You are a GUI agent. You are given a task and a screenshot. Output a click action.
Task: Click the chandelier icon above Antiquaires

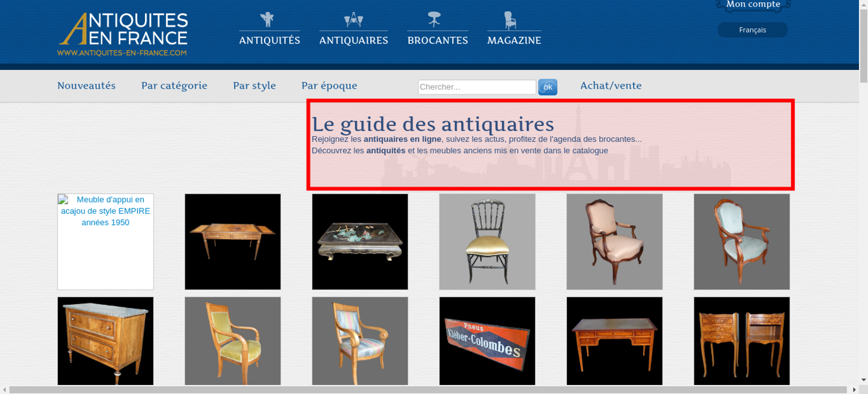(x=353, y=20)
